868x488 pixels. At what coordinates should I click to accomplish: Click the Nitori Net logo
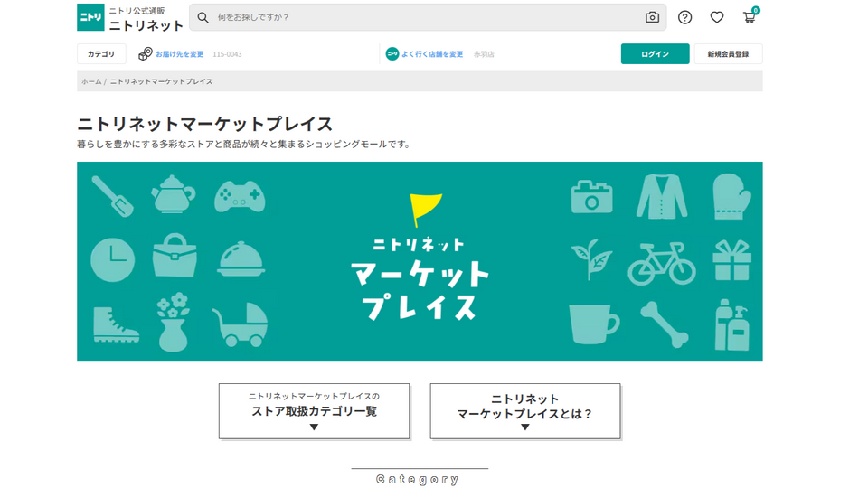(x=130, y=18)
